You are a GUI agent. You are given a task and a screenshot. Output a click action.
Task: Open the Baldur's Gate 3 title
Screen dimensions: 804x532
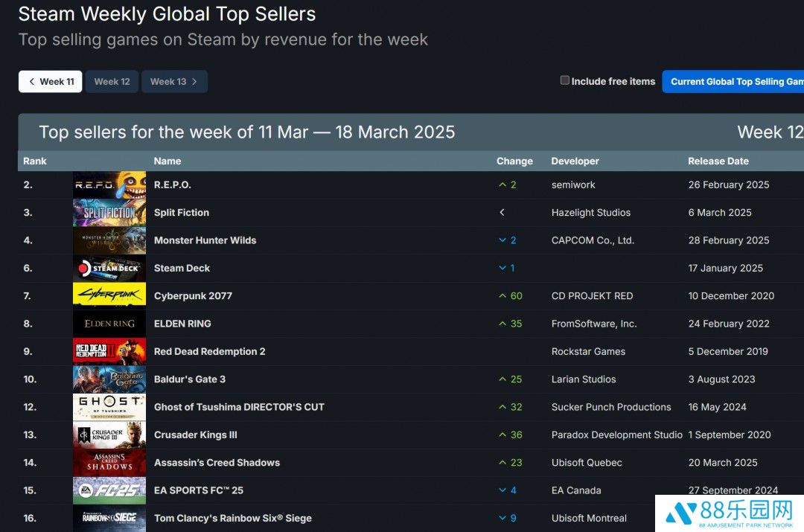click(190, 379)
